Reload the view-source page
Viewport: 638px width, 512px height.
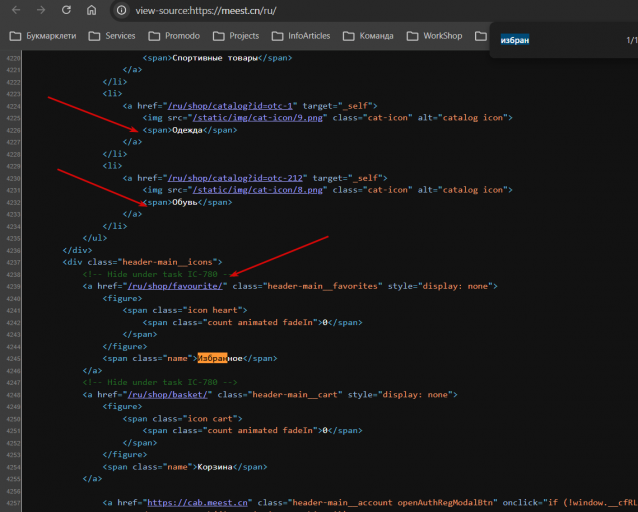(66, 10)
